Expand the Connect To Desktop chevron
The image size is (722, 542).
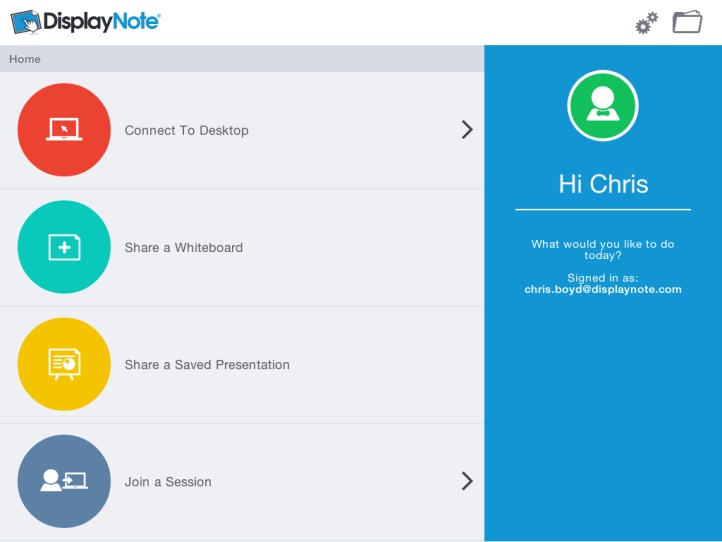467,130
